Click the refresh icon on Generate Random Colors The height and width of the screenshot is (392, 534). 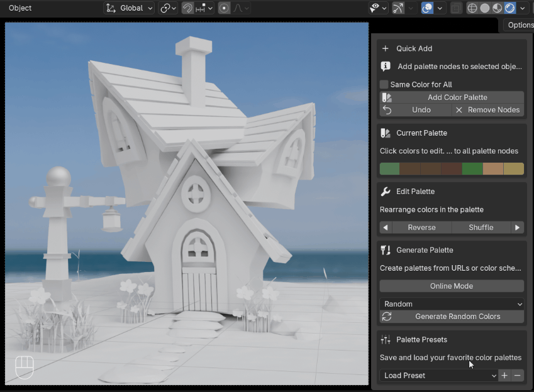click(x=387, y=317)
